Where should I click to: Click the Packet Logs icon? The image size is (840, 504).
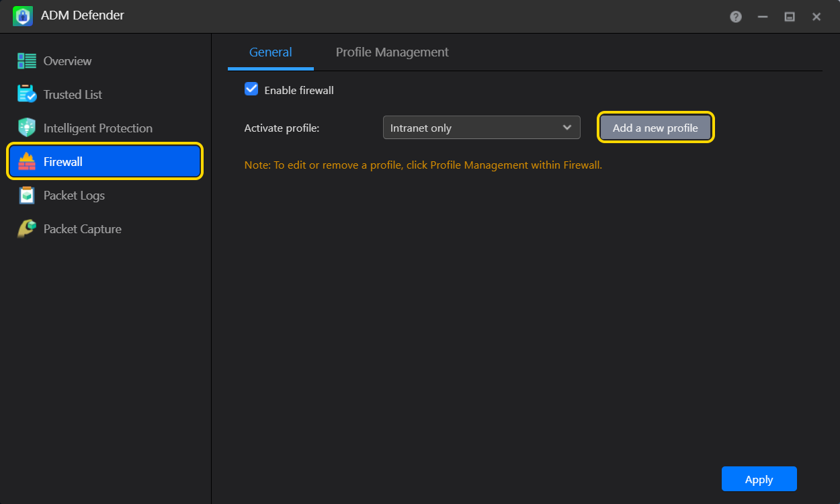point(27,196)
